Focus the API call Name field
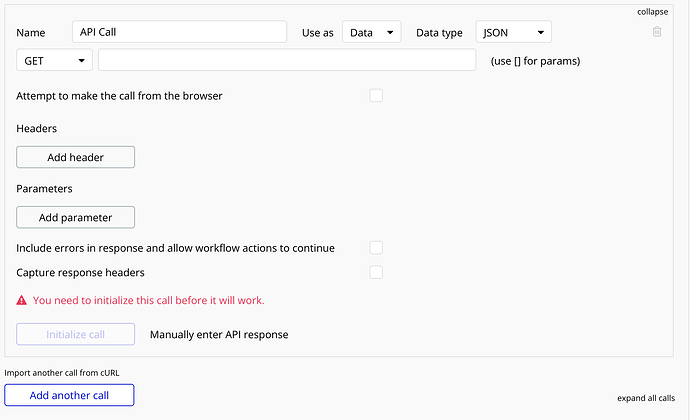 (x=180, y=33)
